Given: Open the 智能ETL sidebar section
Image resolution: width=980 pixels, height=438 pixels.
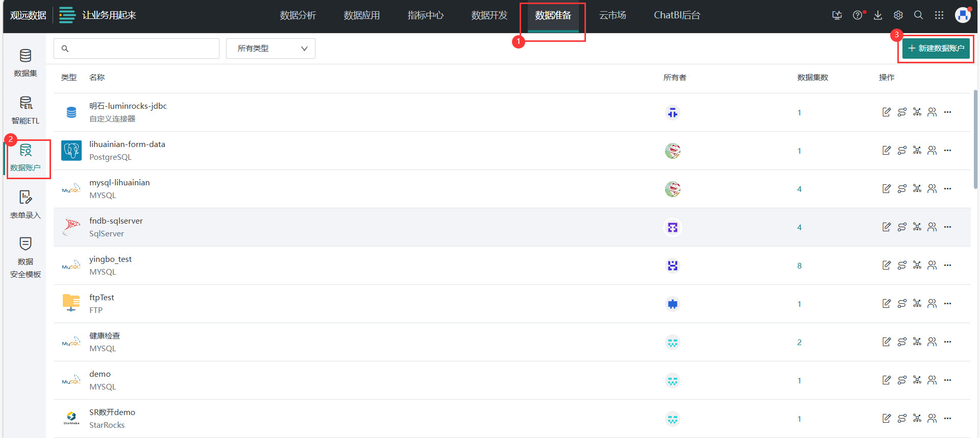Looking at the screenshot, I should pyautogui.click(x=25, y=109).
